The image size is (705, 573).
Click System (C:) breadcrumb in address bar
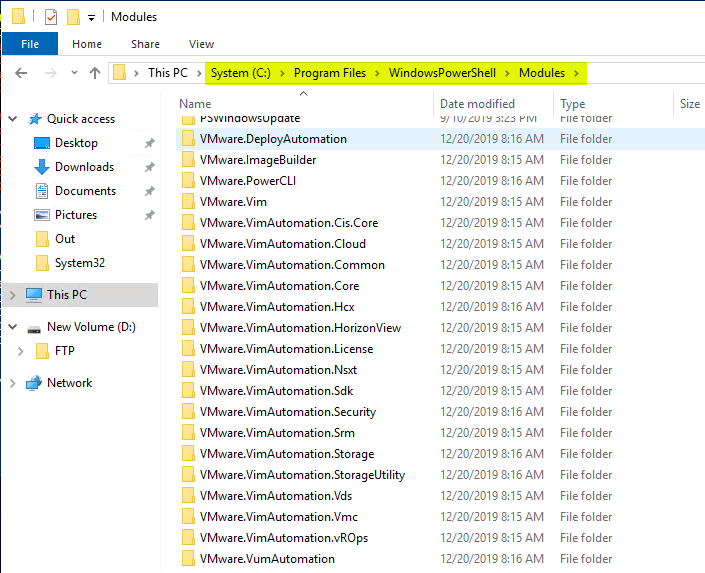click(x=241, y=73)
